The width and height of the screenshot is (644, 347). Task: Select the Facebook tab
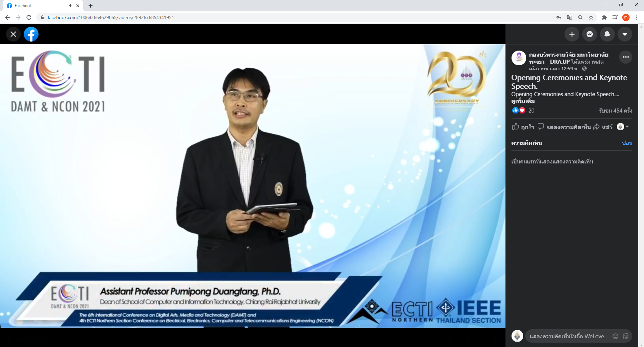[43, 6]
